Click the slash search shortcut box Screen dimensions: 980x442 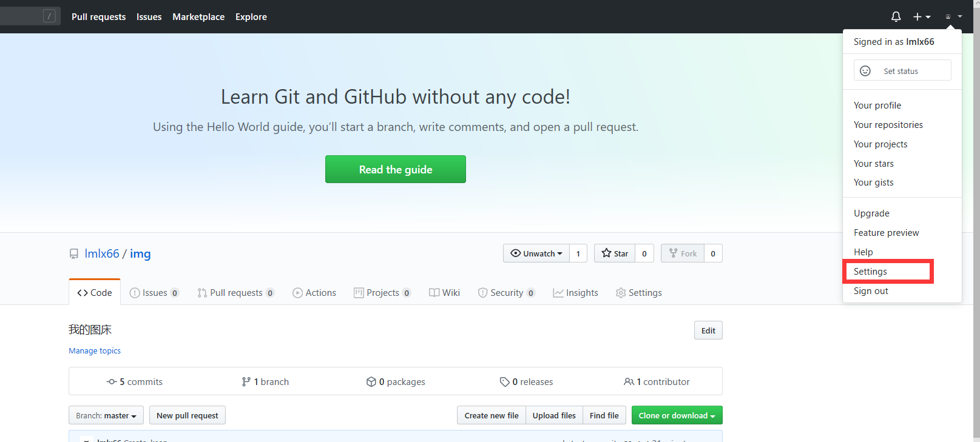(x=50, y=16)
